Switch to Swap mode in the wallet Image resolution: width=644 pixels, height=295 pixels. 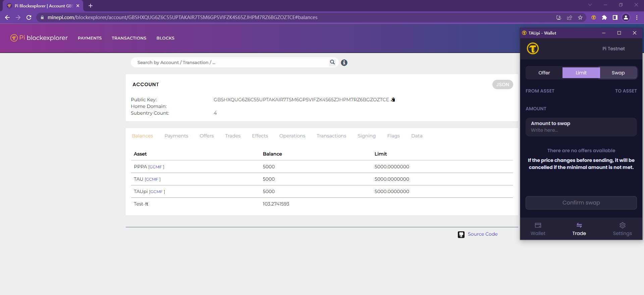618,73
